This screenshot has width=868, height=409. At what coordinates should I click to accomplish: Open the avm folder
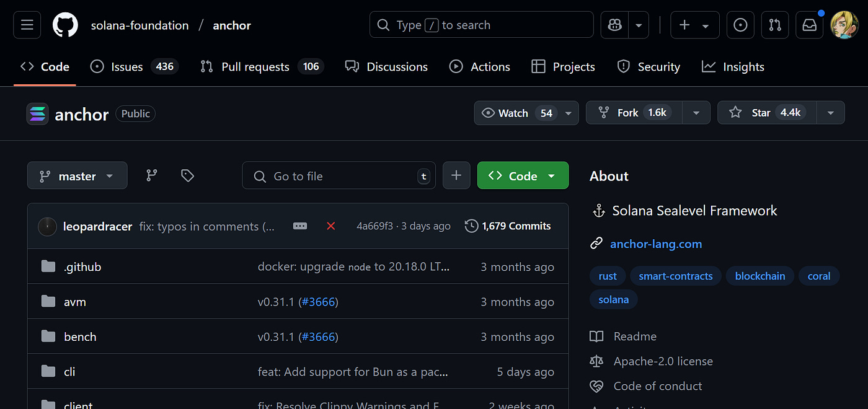click(75, 302)
